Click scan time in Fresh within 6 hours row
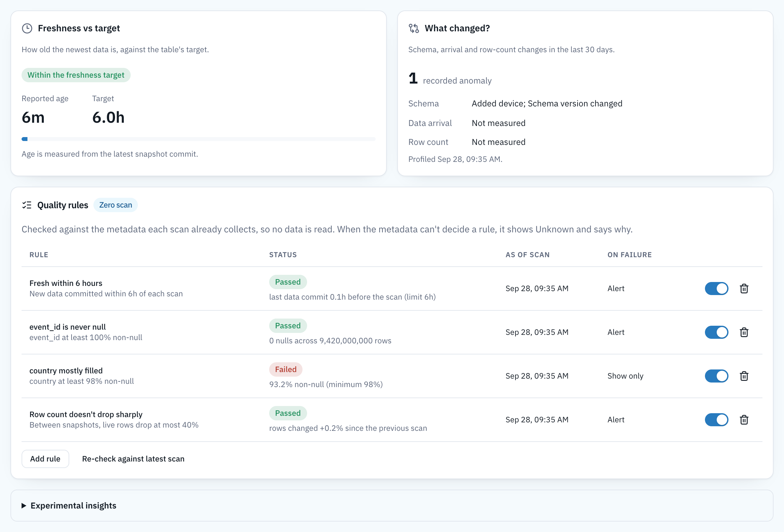This screenshot has height=532, width=784. (x=537, y=289)
